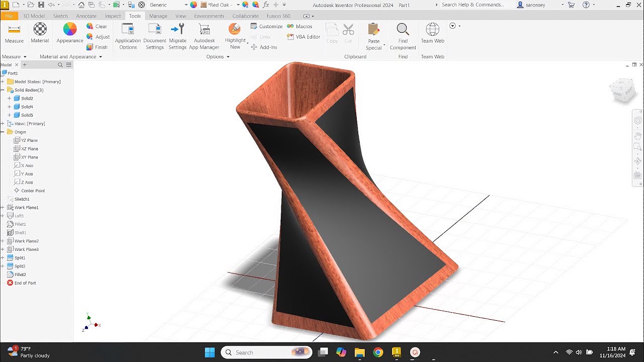Select the Measure tool

[x=14, y=34]
